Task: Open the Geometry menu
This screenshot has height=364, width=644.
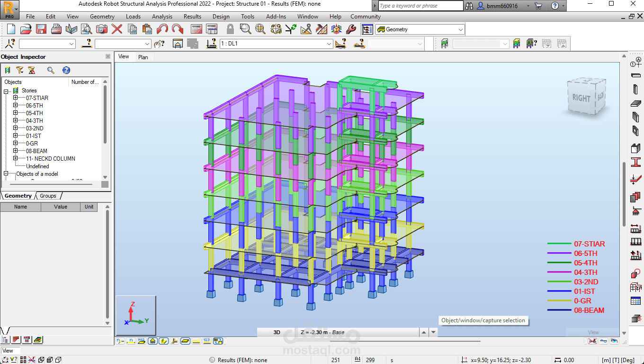Action: coord(102,17)
